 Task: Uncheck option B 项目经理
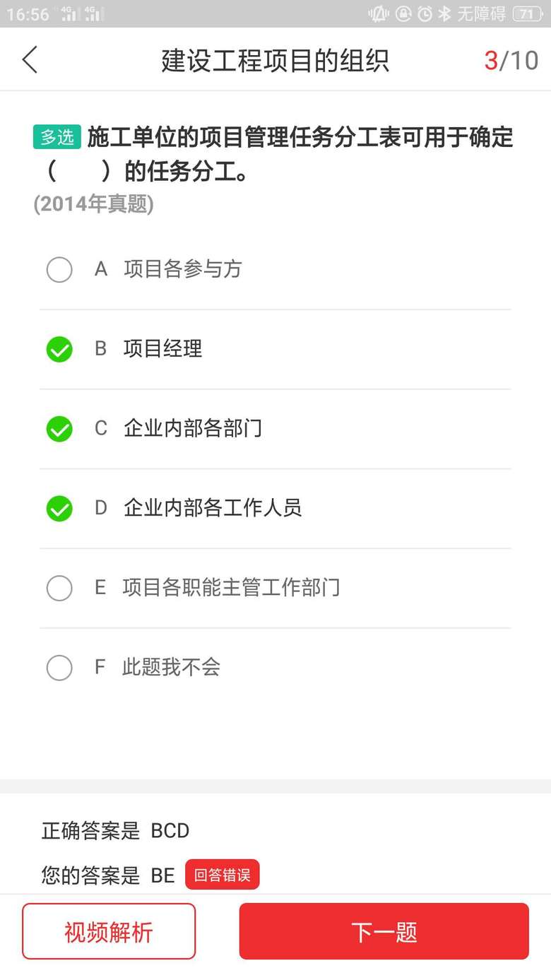(x=59, y=349)
